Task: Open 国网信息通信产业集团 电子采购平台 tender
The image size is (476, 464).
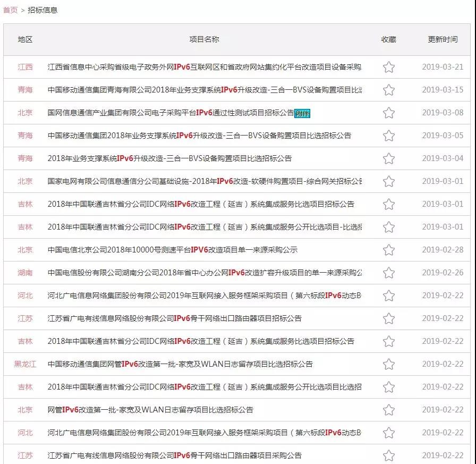Action: click(171, 113)
